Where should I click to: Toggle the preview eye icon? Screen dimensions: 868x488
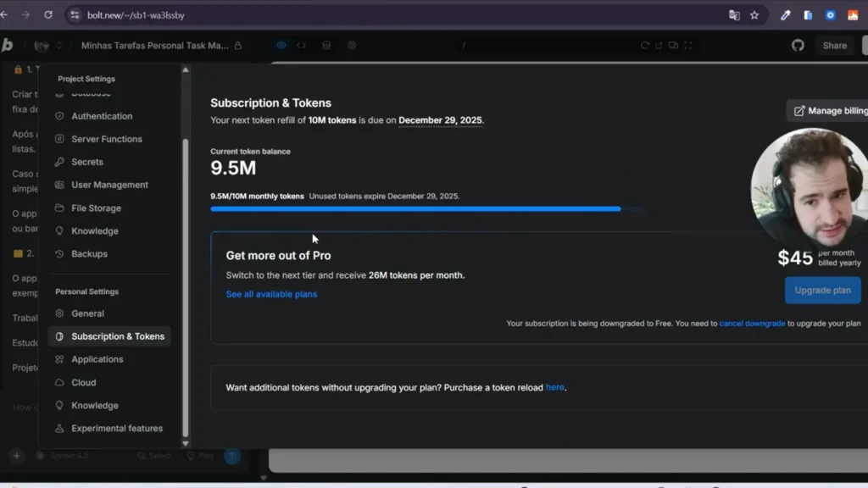tap(281, 45)
